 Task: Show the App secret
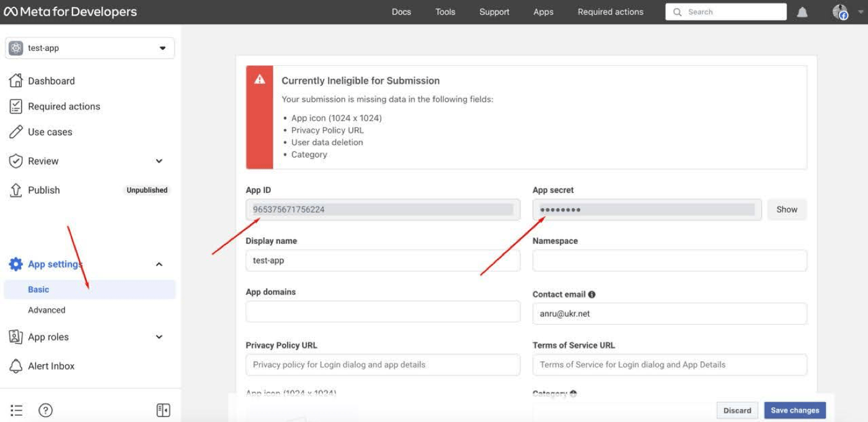787,209
